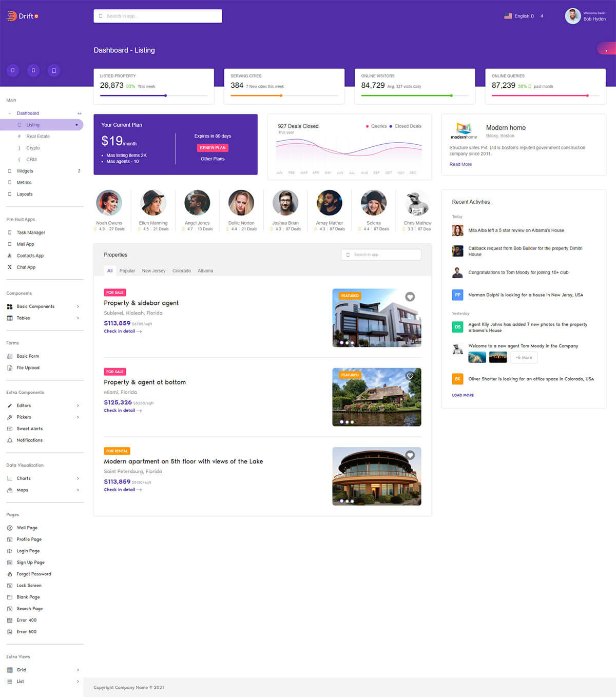Open the Notifications bell item
This screenshot has width=616, height=697.
pyautogui.click(x=29, y=440)
